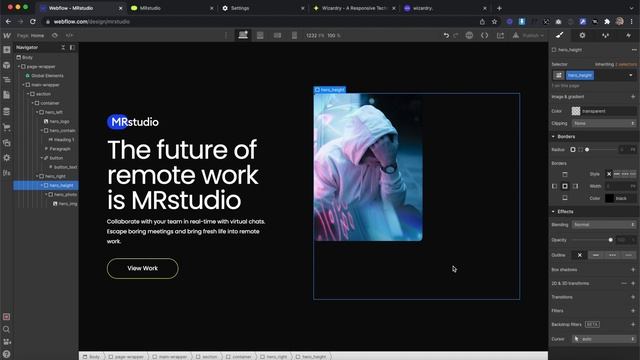640x360 pixels.
Task: Open help question mark icon
Action: pos(7,354)
